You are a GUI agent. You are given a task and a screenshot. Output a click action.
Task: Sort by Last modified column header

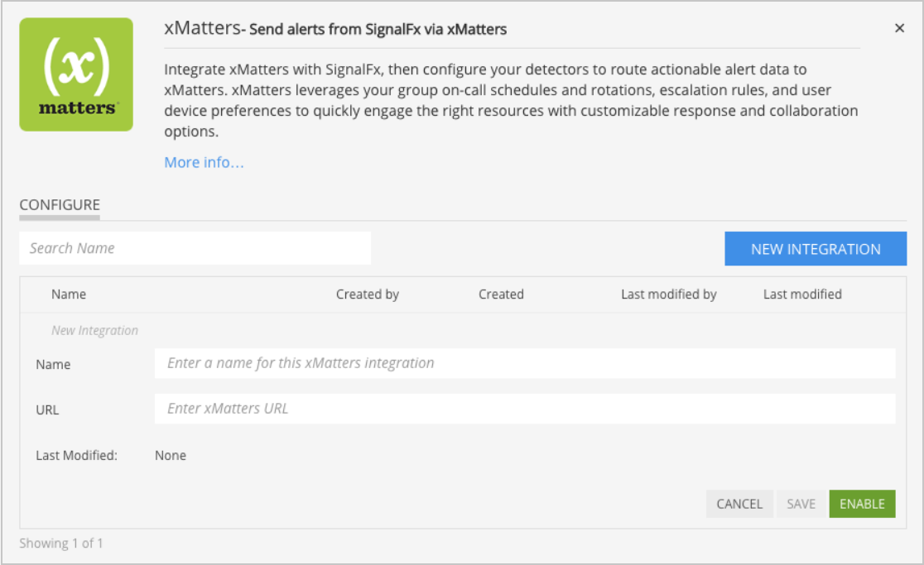(x=802, y=294)
